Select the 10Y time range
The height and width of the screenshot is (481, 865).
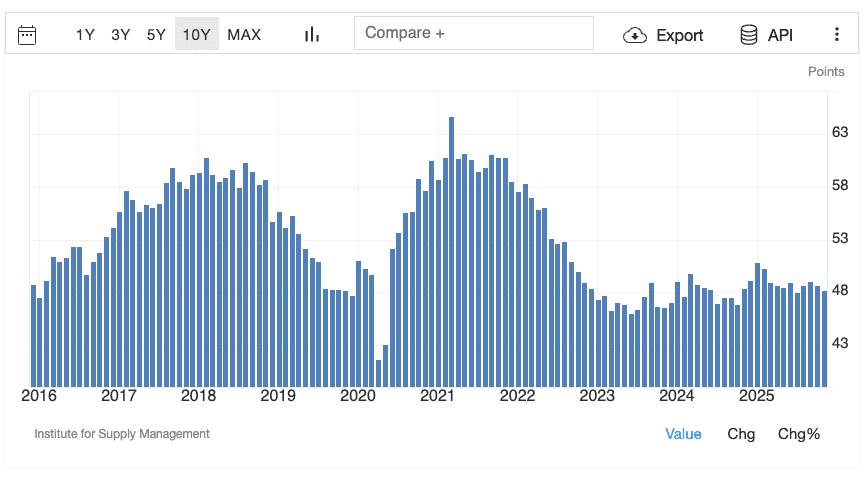click(x=196, y=35)
